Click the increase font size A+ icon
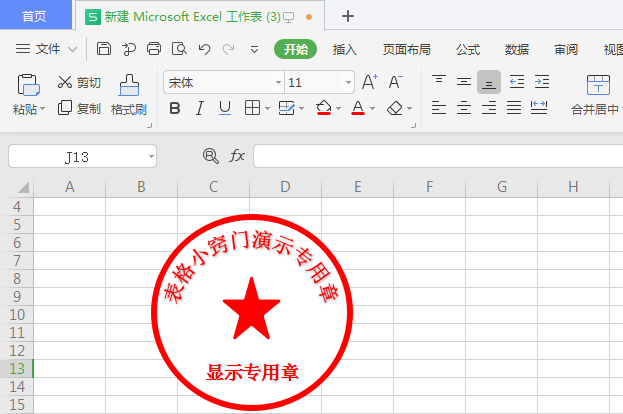 pyautogui.click(x=369, y=82)
